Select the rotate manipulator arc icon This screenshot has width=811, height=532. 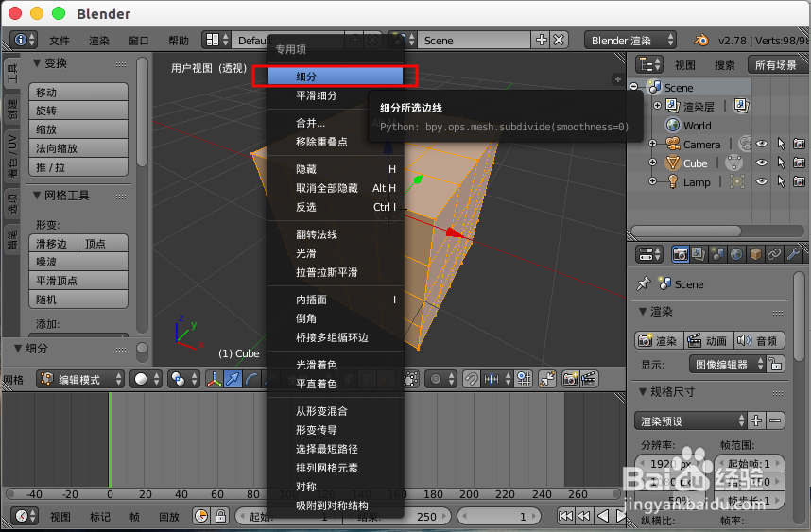point(251,380)
